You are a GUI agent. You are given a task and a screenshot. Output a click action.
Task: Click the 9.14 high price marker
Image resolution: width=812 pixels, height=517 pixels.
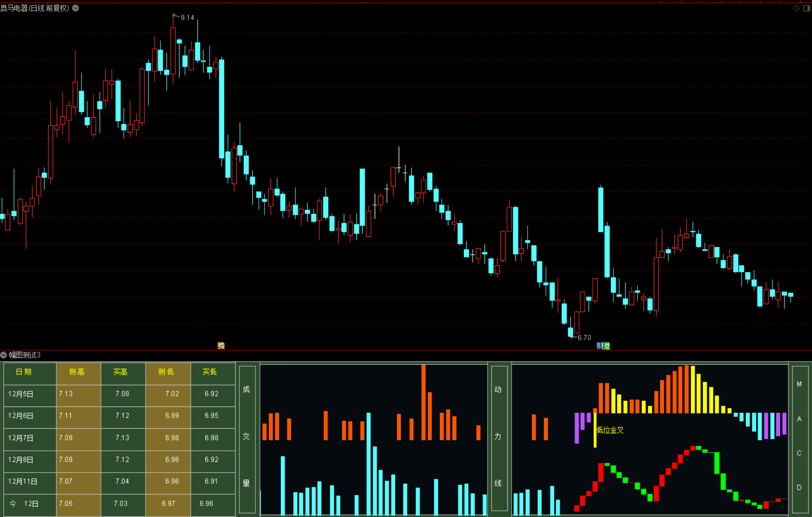[x=187, y=18]
